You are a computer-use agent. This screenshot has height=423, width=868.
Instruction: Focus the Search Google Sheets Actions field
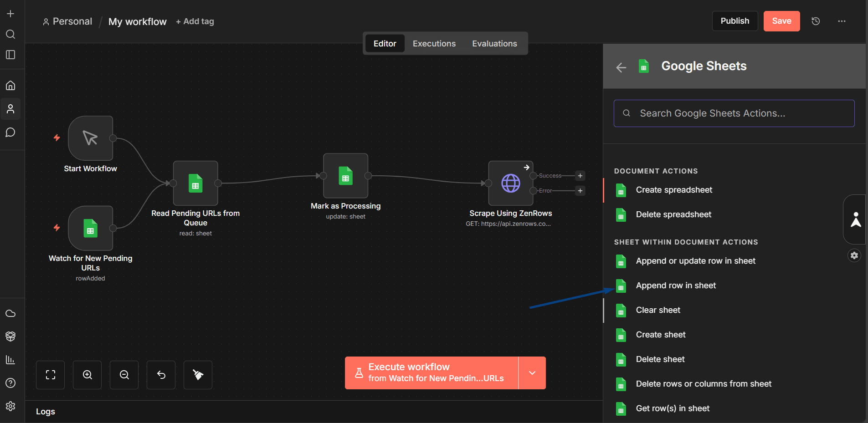click(734, 113)
